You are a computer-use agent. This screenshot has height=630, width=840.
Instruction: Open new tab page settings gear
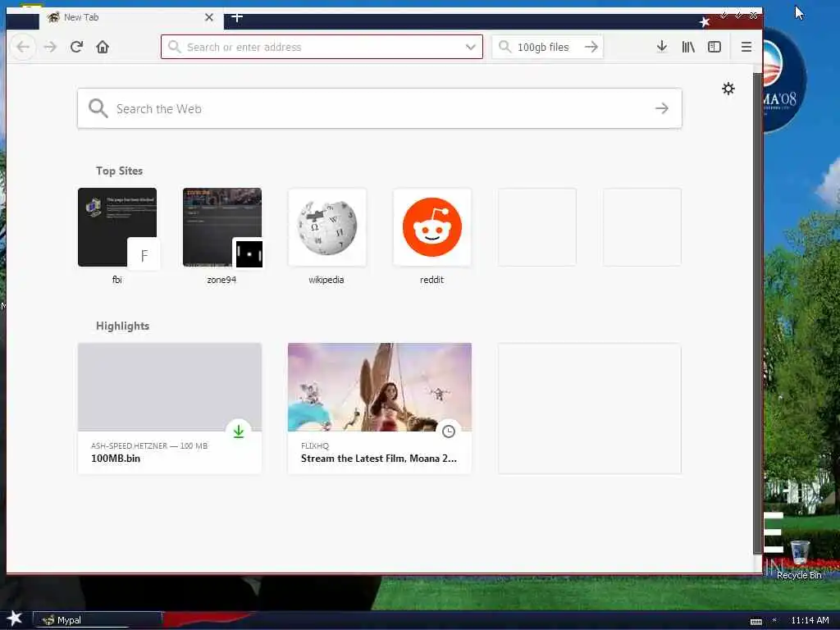click(728, 89)
